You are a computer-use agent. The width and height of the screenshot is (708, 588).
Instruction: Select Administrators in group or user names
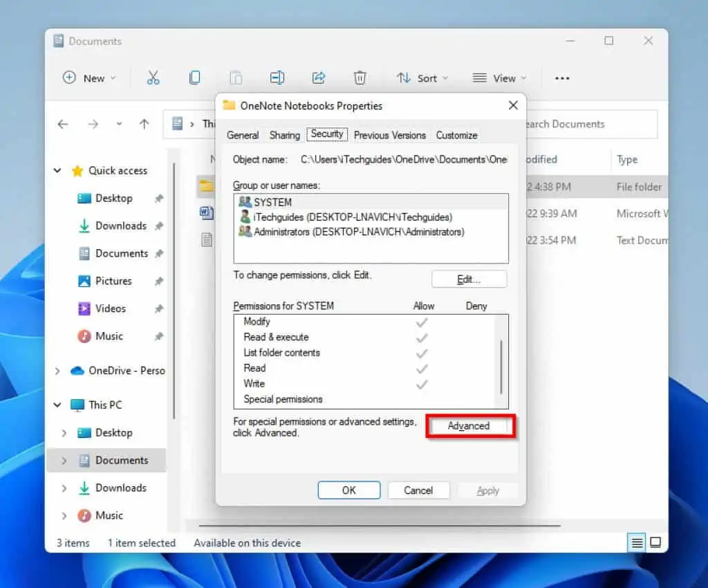359,232
